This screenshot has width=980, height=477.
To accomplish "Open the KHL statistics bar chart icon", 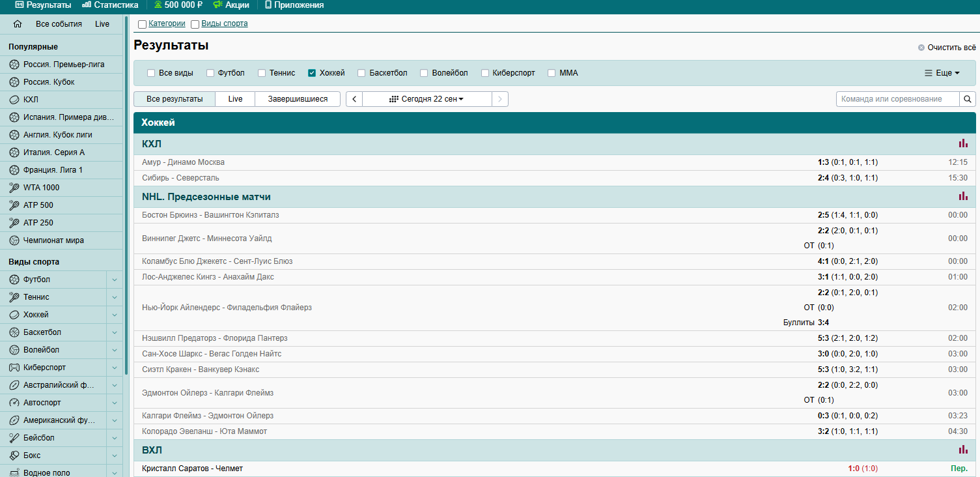I will click(962, 143).
